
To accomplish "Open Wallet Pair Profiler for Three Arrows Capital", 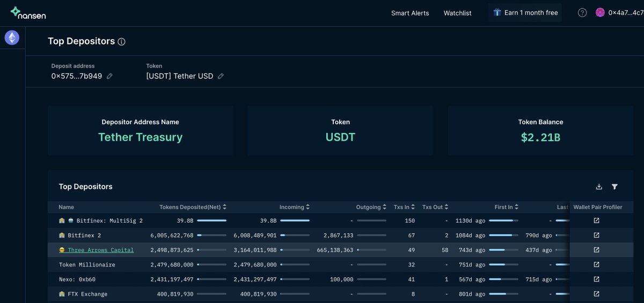I will [596, 250].
